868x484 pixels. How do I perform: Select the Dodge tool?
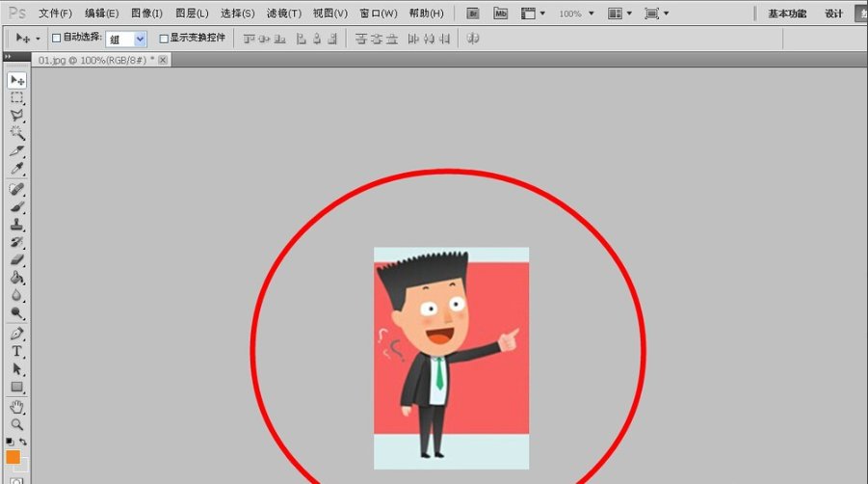coord(16,313)
